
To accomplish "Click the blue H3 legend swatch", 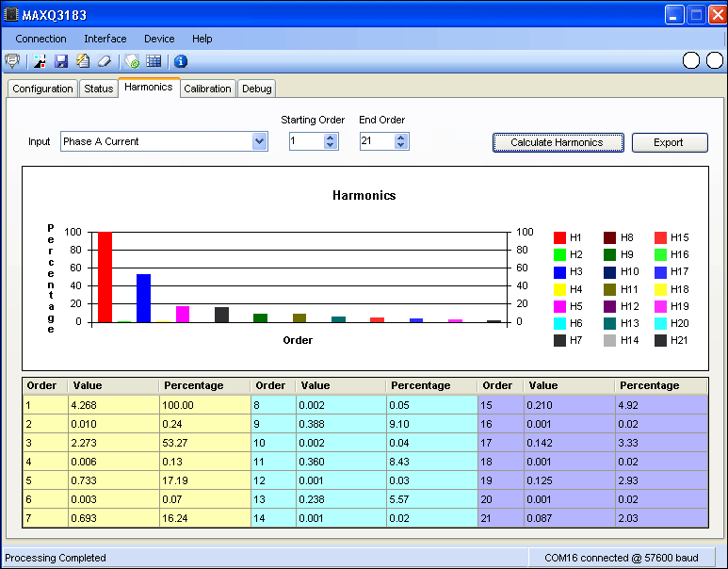I will [559, 272].
